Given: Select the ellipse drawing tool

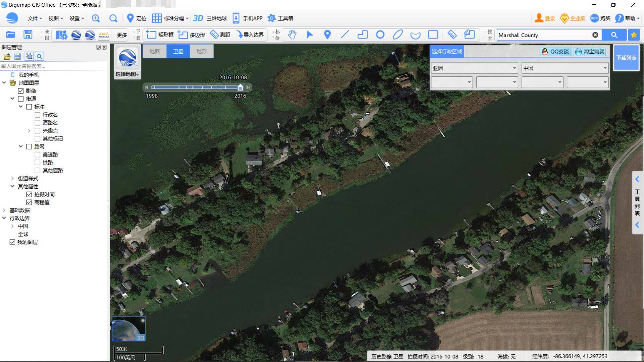Looking at the screenshot, I should pyautogui.click(x=398, y=35).
